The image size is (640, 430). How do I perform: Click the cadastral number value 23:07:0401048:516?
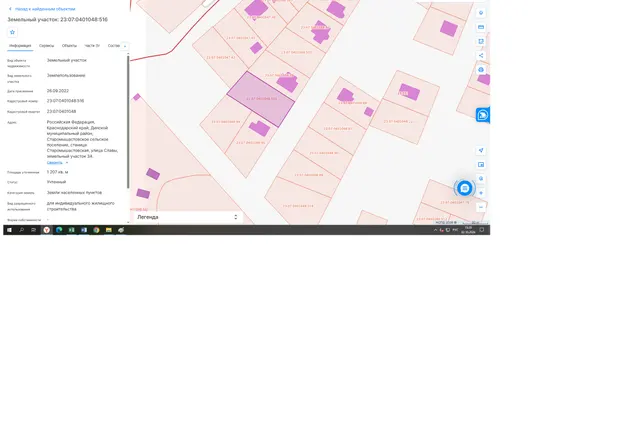65,101
